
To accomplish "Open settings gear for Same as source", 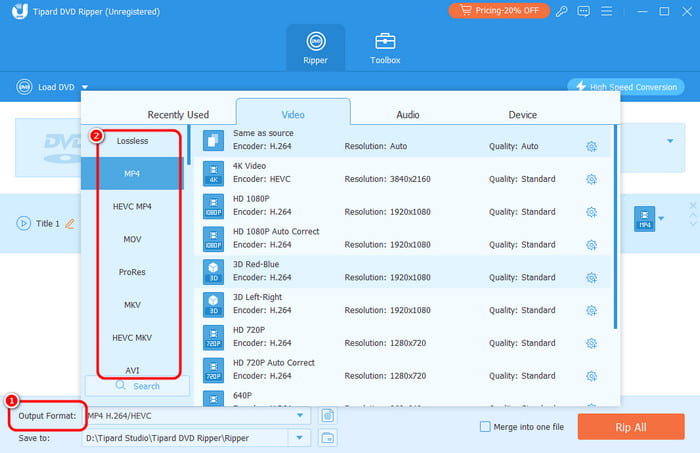I will point(592,146).
